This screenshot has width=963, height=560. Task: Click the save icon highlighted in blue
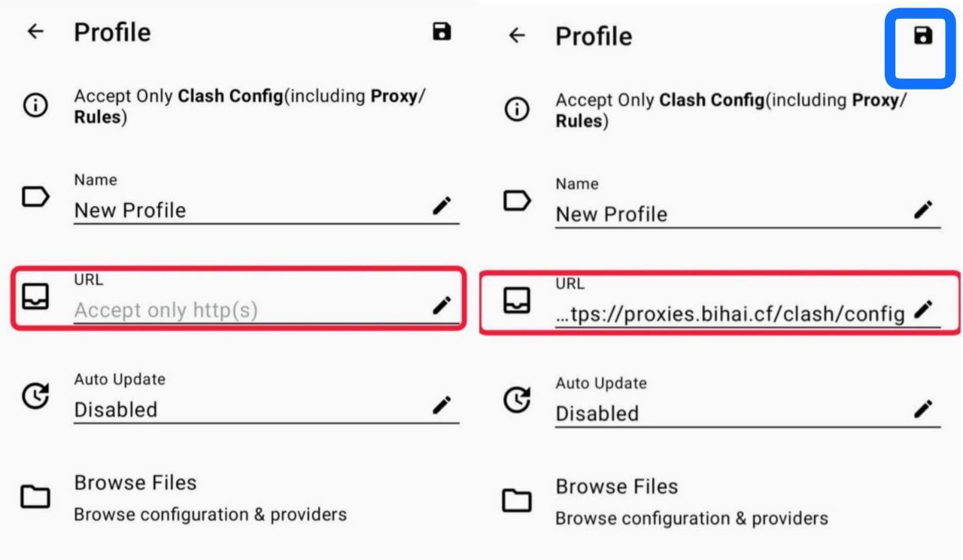(922, 35)
